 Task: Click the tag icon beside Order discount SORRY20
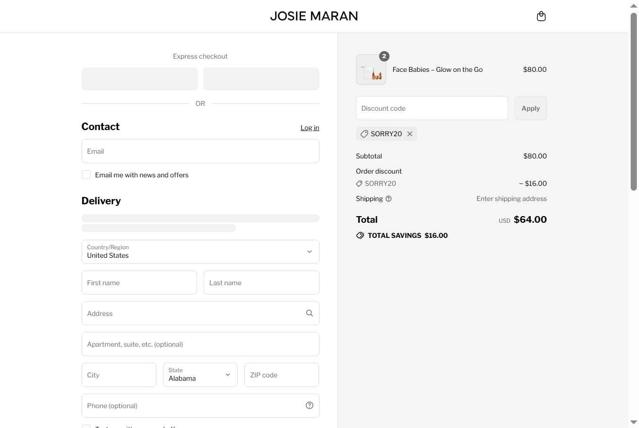tap(359, 184)
